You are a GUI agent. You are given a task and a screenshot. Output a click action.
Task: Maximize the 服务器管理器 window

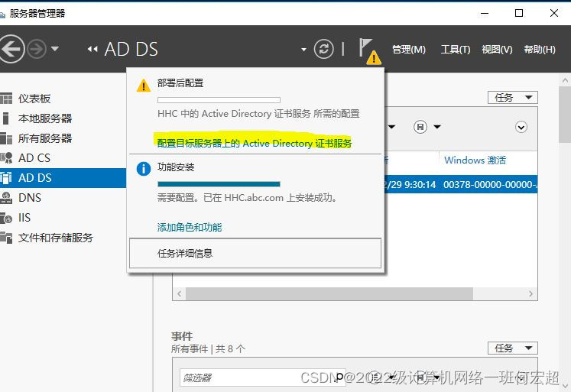tap(519, 13)
